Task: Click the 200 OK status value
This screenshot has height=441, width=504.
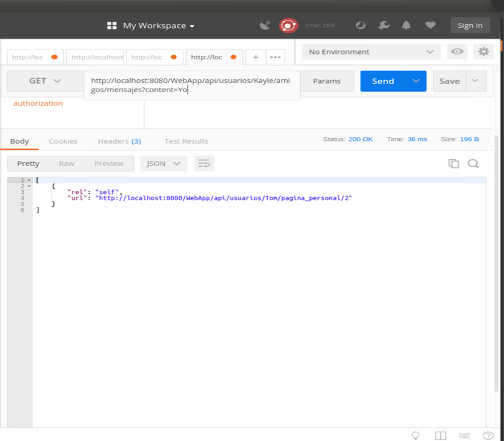Action: coord(360,139)
